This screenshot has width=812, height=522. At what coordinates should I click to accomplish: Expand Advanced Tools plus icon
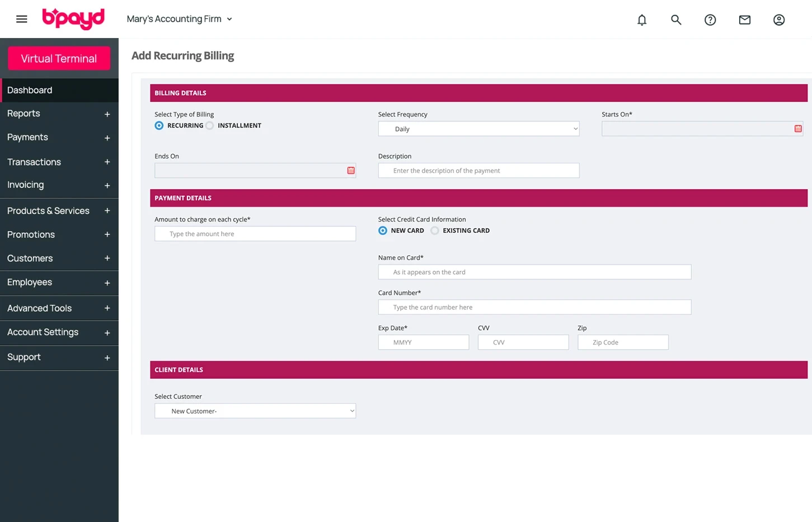107,308
